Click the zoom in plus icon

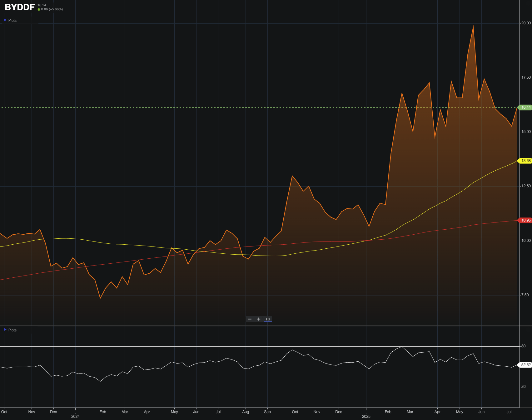click(x=259, y=319)
